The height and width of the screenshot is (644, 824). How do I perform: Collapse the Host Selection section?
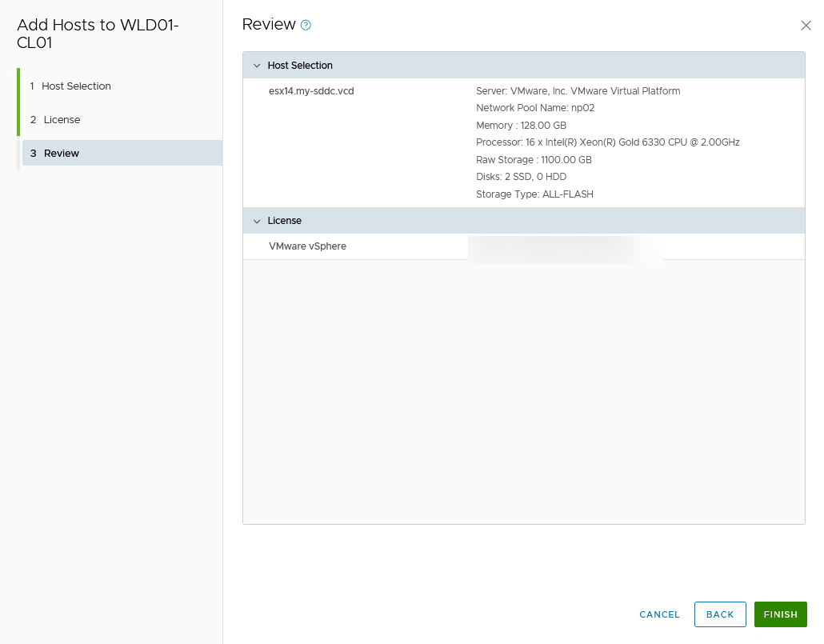click(258, 65)
